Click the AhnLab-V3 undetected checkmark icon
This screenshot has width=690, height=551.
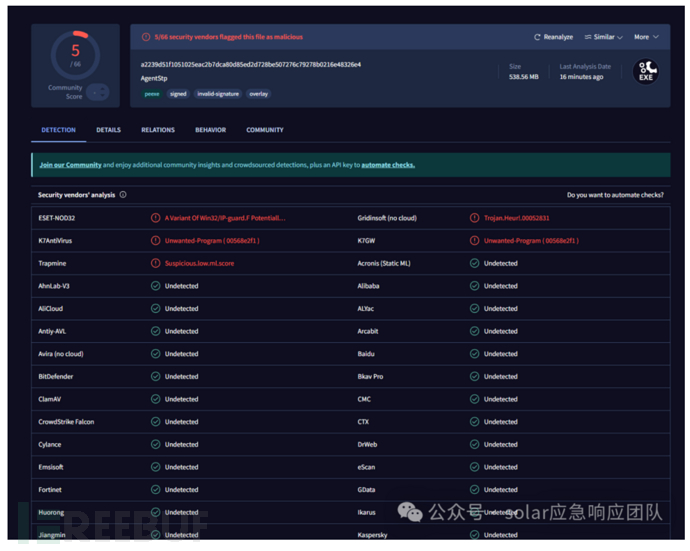coord(155,286)
